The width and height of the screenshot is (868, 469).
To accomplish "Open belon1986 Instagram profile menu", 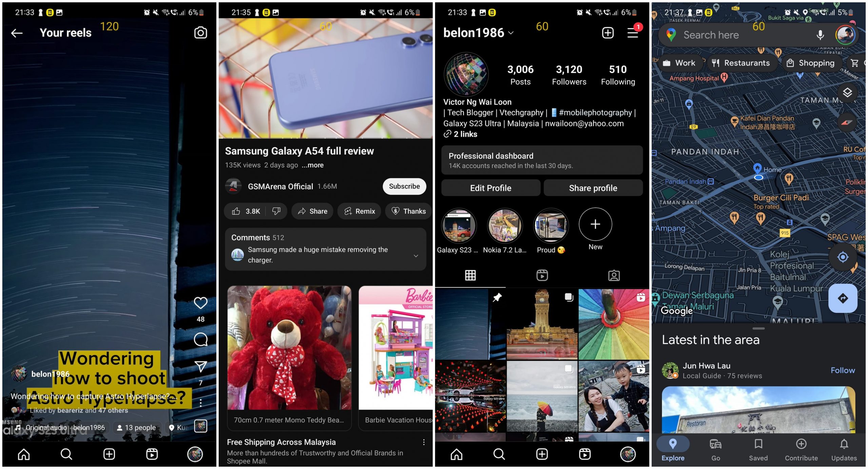I will point(635,33).
